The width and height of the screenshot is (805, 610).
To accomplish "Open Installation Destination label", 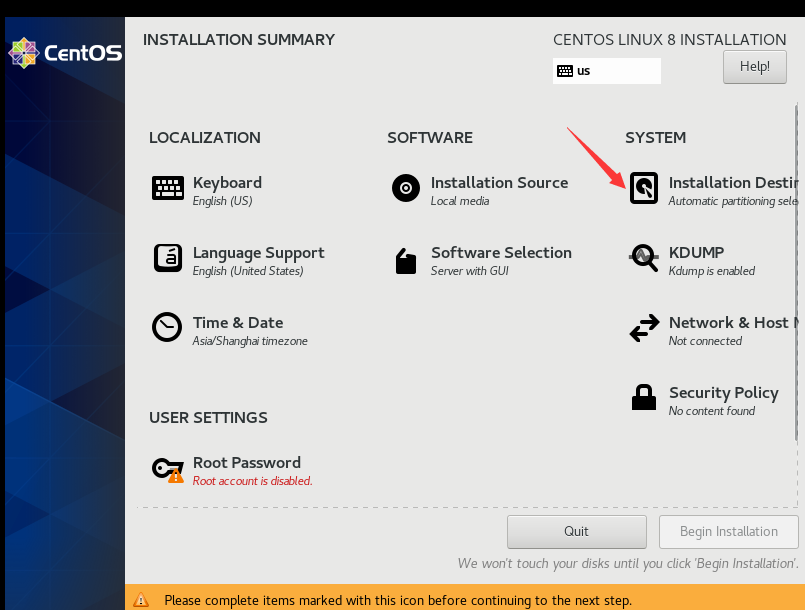I will (x=733, y=183).
